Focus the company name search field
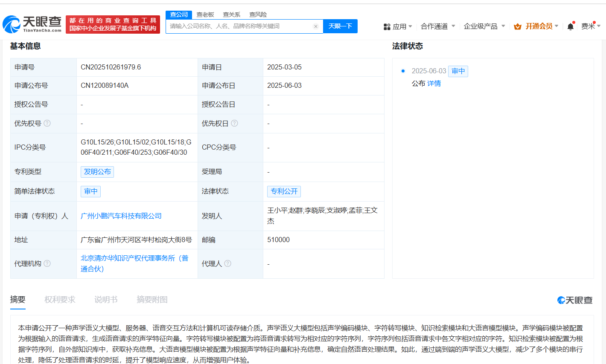Viewport: 606px width, 364px height. point(239,26)
